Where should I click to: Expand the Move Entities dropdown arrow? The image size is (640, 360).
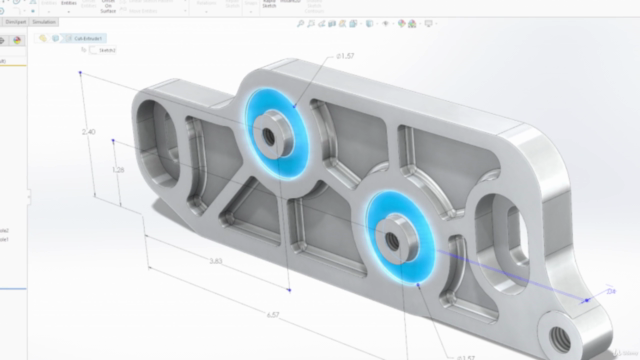click(x=185, y=11)
